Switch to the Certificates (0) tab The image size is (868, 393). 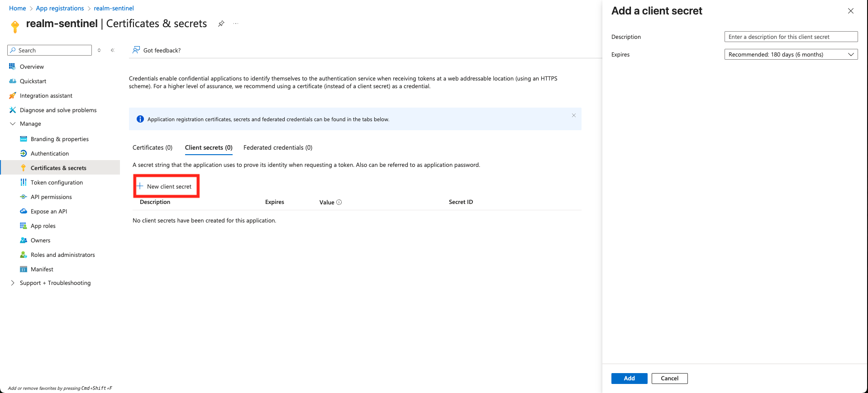click(153, 147)
